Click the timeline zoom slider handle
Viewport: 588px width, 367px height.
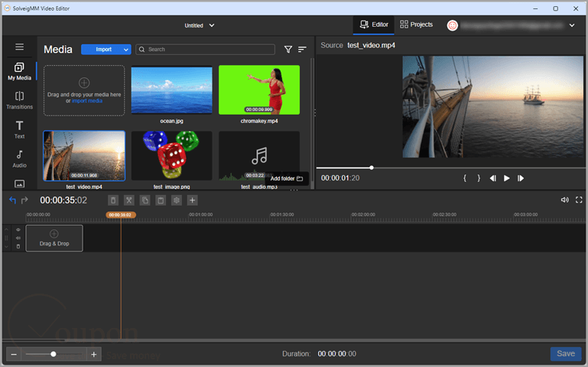coord(54,354)
